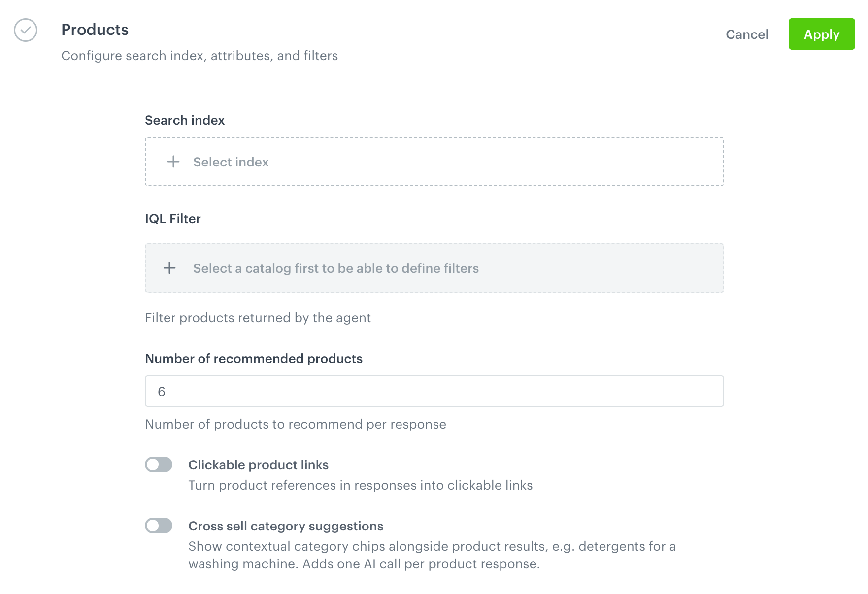The height and width of the screenshot is (594, 868).
Task: Click 'Number of products to recommend per response' hint
Action: (296, 424)
